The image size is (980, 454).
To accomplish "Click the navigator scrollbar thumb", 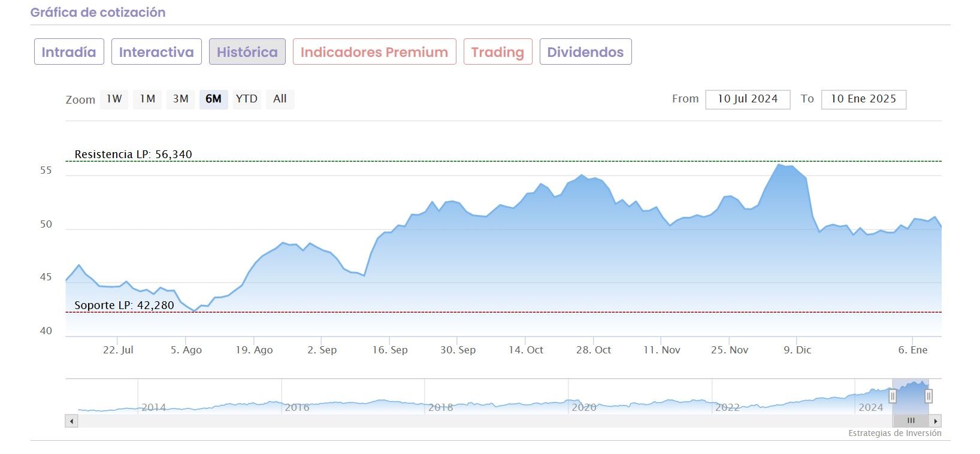I will click(x=911, y=421).
